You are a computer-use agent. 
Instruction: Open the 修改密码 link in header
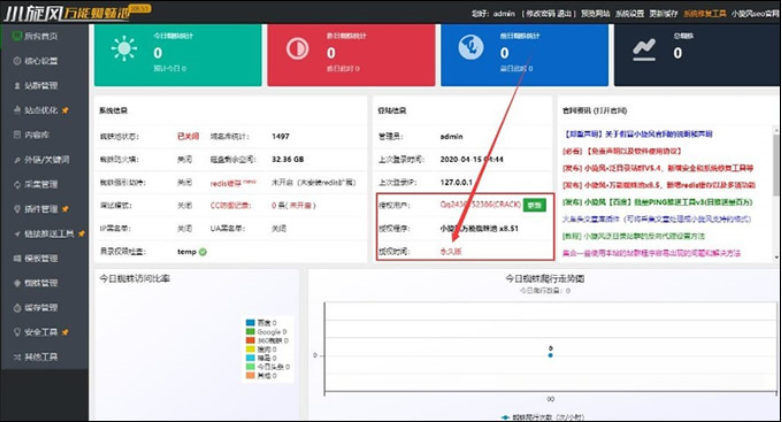point(535,14)
